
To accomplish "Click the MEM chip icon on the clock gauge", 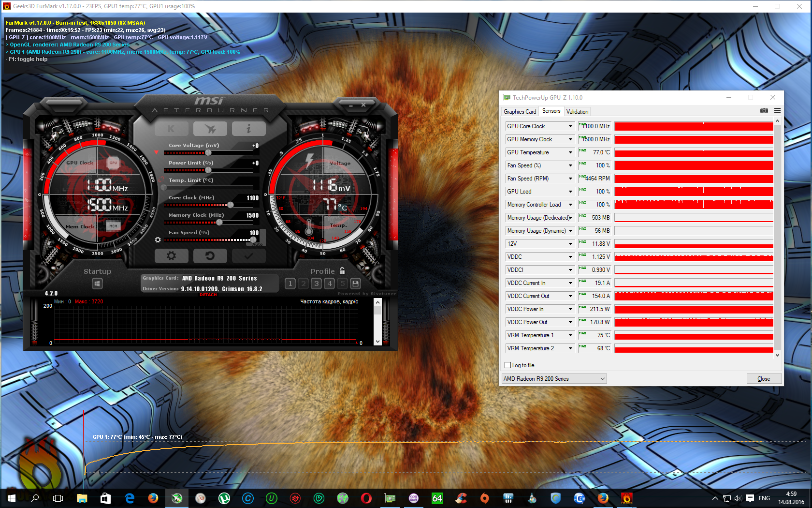I will tap(113, 226).
